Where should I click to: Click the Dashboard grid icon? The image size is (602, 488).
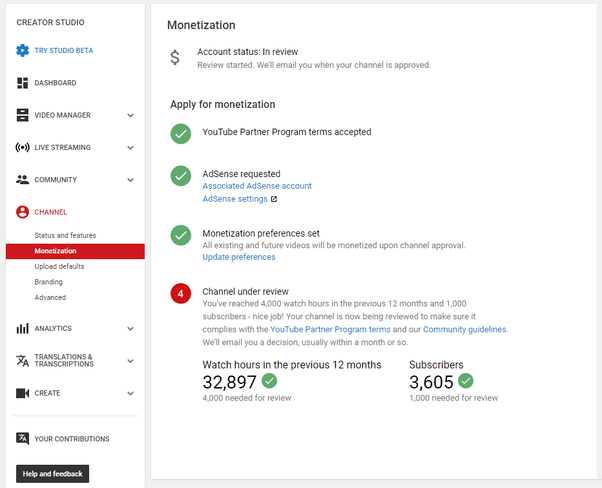point(22,83)
